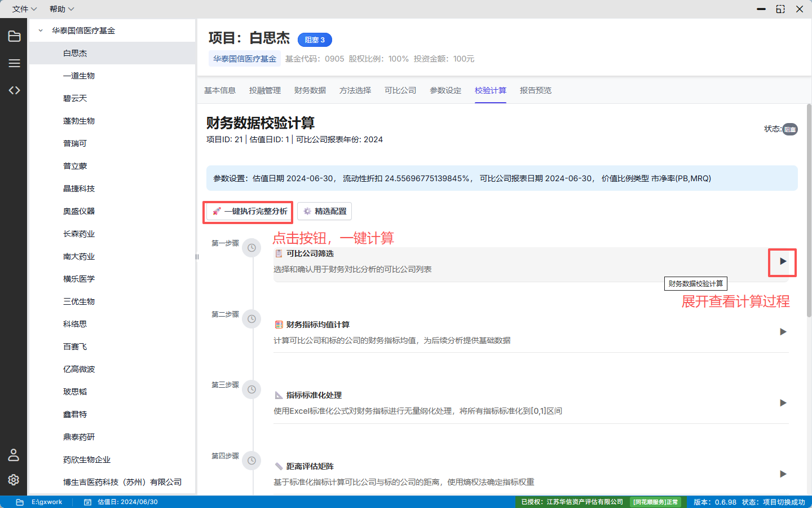Select 长森药业 in the project tree
The height and width of the screenshot is (508, 812).
click(x=112, y=234)
